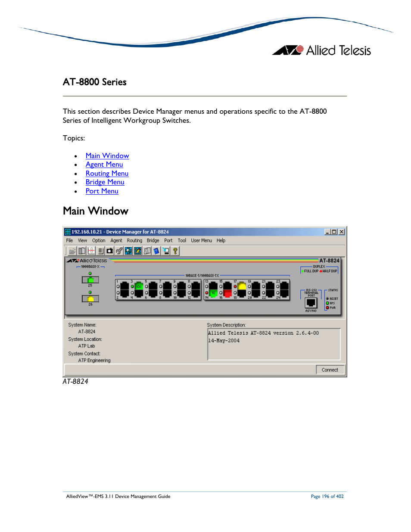This screenshot has width=411, height=532.
Task: Open the Agent menu in menu bar
Action: [x=116, y=240]
